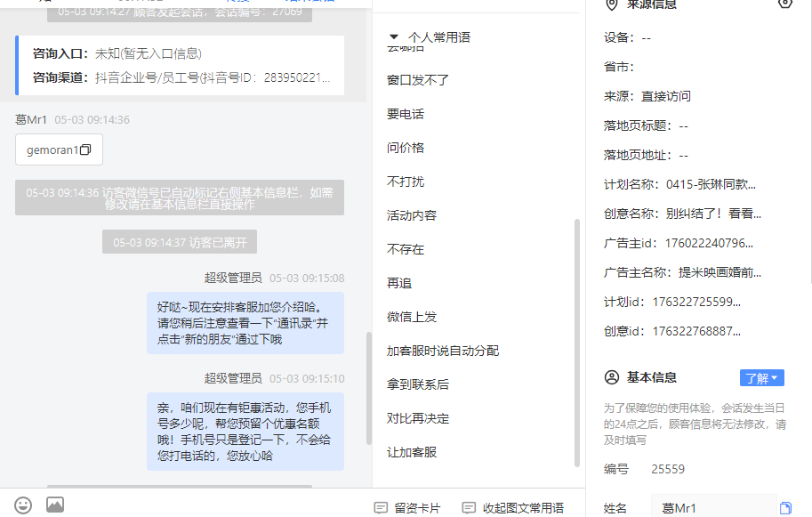Click the 计划id value
This screenshot has height=517, width=812.
point(696,302)
